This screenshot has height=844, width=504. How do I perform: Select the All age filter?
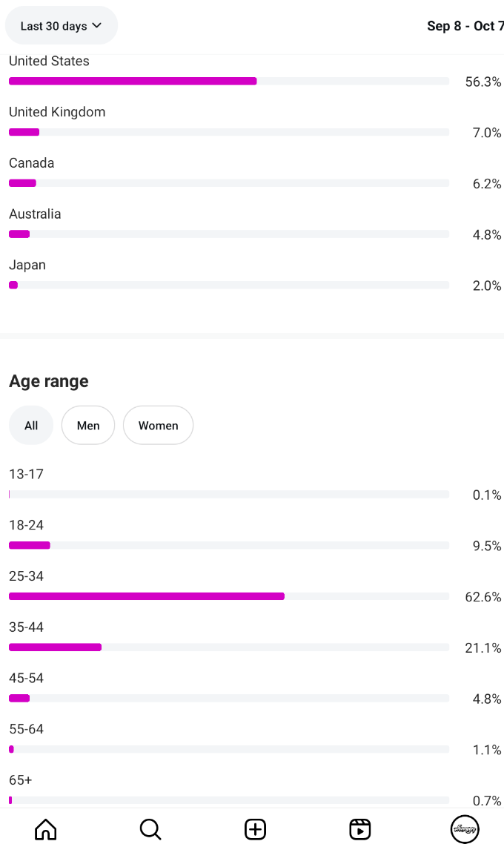(x=31, y=426)
